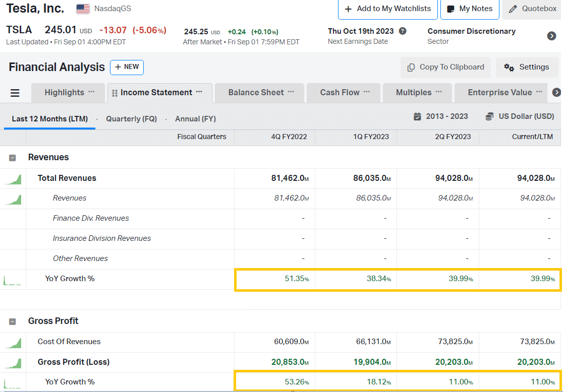
Task: Click the Gross Profit (Loss) row label
Action: pyautogui.click(x=74, y=362)
